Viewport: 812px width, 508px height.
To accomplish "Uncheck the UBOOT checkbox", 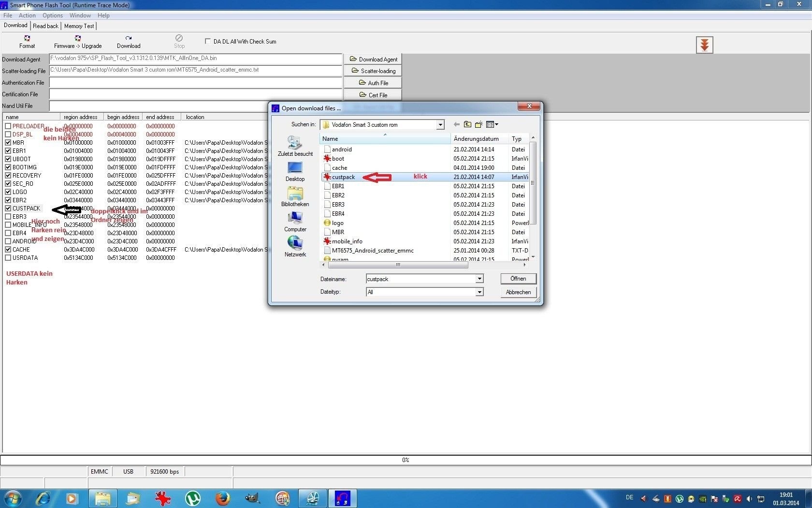I will (8, 159).
